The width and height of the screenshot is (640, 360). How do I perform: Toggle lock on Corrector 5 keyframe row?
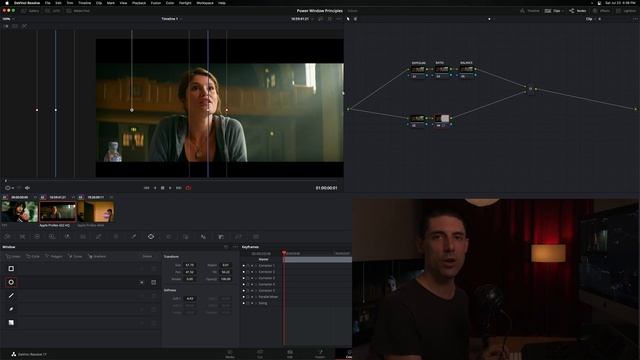tap(248, 291)
